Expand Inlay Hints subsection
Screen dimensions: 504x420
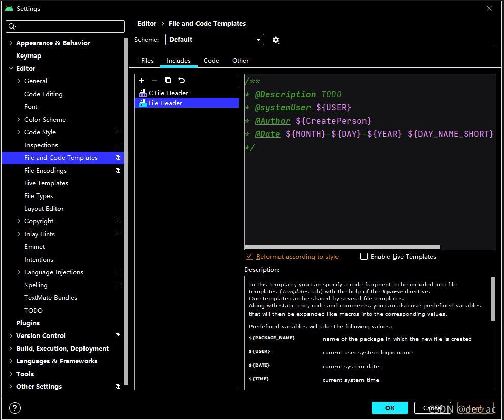pos(19,234)
